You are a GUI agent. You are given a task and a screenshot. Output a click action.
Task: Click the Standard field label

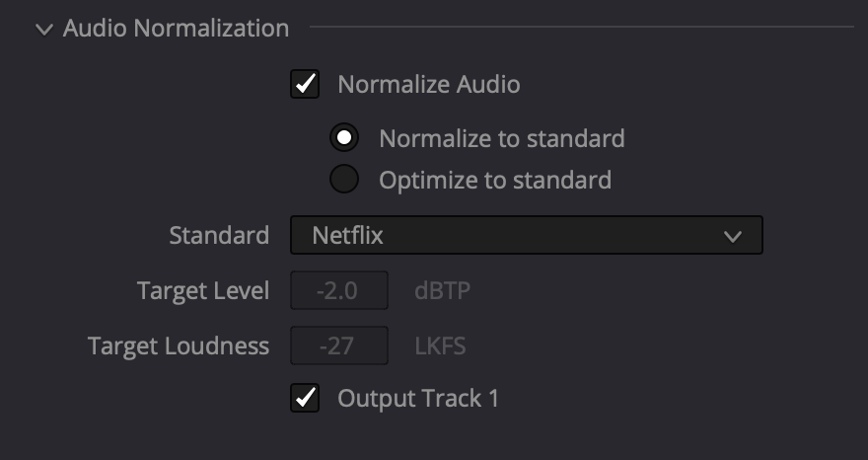pos(219,236)
